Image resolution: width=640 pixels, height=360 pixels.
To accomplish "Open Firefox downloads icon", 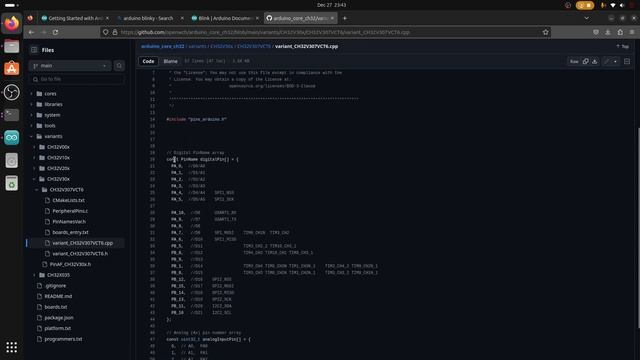I will (608, 32).
